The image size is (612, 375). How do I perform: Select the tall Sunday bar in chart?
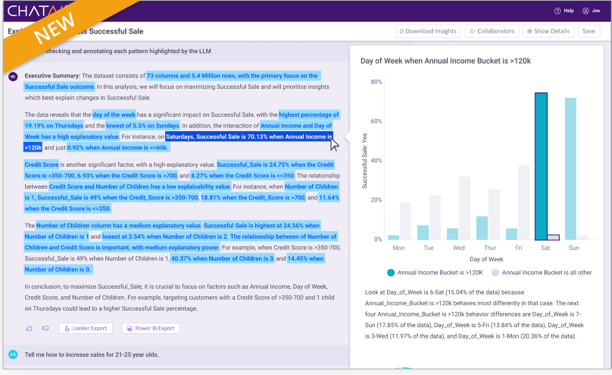570,169
